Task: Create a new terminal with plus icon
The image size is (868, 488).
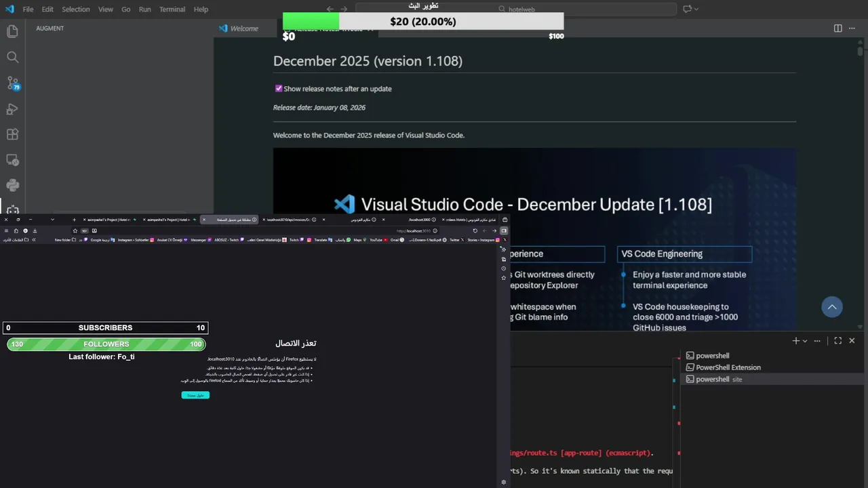Action: tap(795, 341)
